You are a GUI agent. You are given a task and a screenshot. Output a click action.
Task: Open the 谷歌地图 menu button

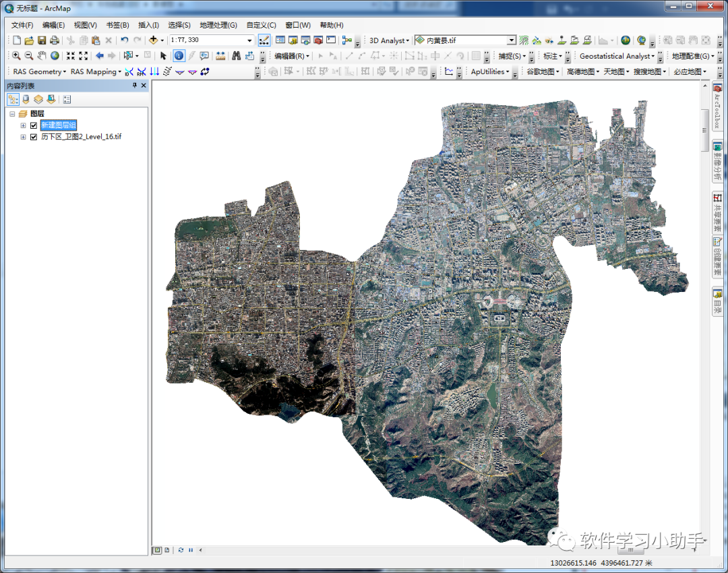[x=543, y=71]
